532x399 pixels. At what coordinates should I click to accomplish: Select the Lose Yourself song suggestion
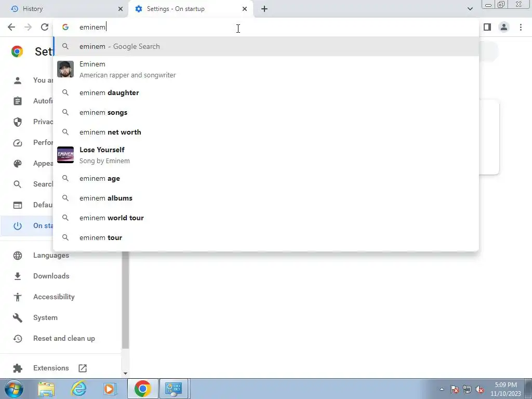pyautogui.click(x=266, y=155)
